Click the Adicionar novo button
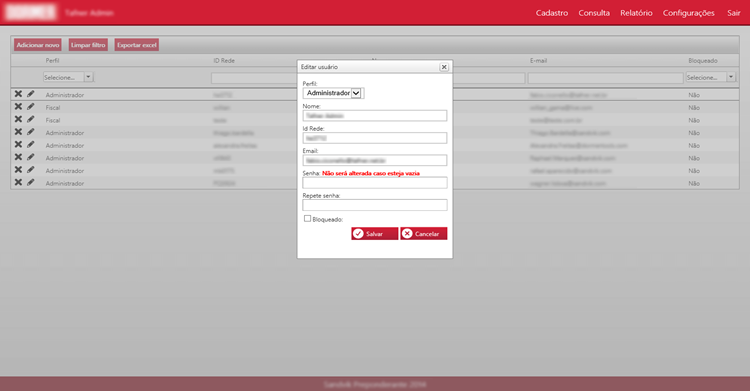The image size is (750, 391). coord(38,45)
